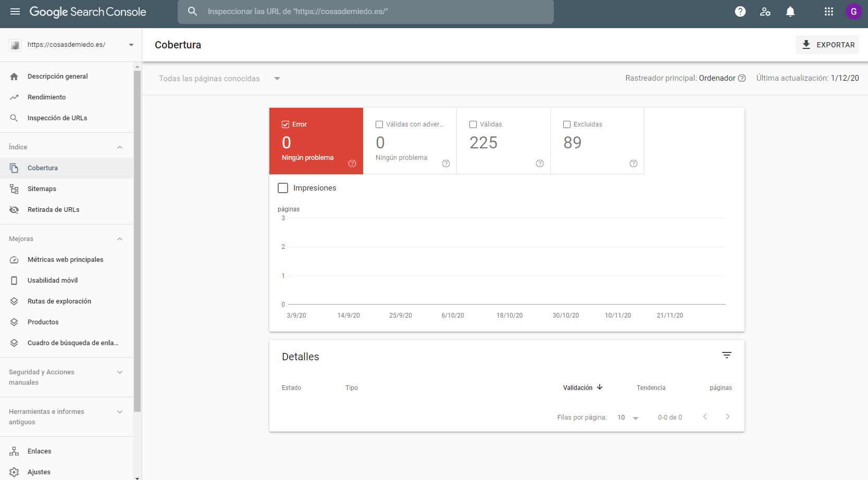The width and height of the screenshot is (868, 480).
Task: Open the Help question mark icon
Action: point(740,11)
